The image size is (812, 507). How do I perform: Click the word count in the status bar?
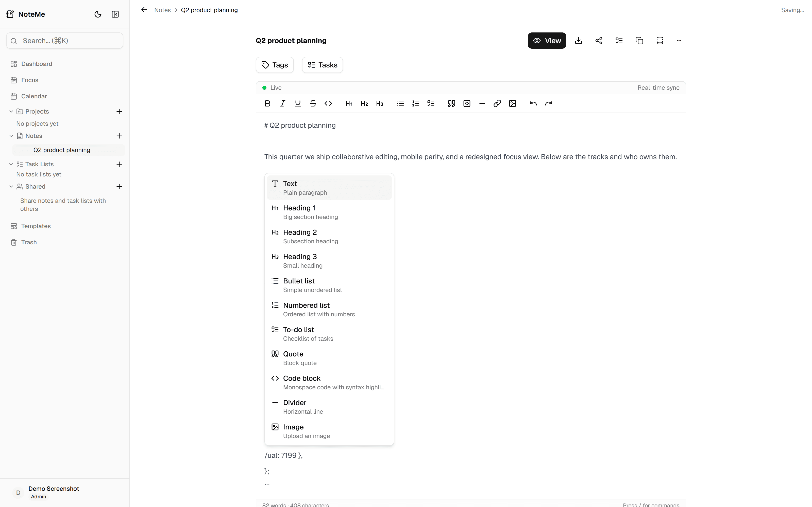pyautogui.click(x=296, y=505)
